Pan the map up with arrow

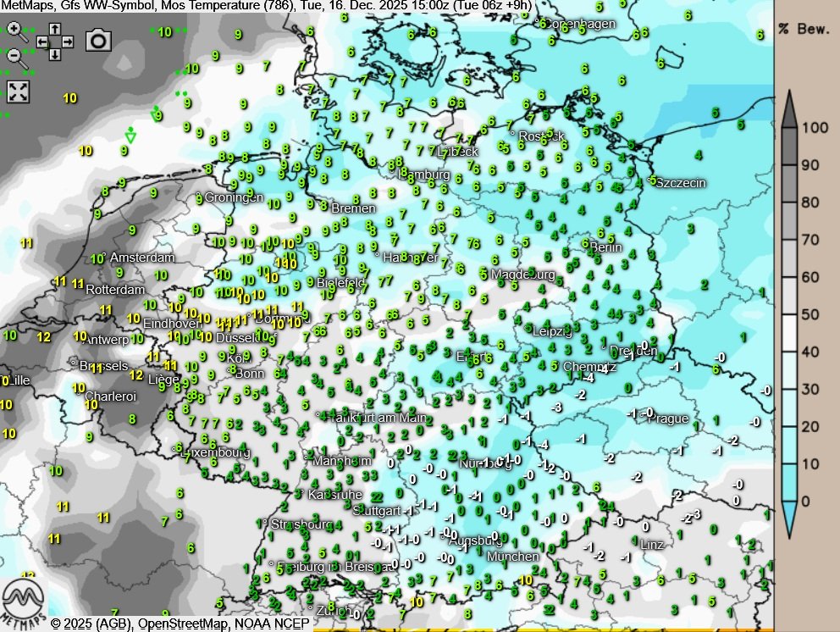[x=54, y=29]
